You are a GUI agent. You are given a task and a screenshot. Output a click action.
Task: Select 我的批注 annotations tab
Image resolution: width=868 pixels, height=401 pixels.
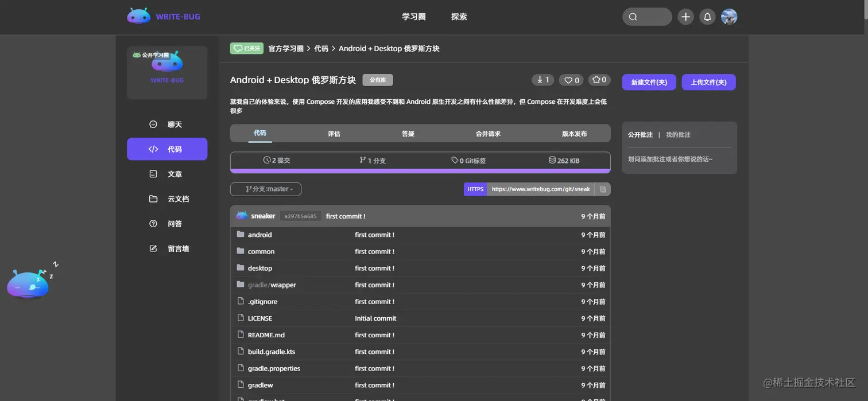point(678,135)
